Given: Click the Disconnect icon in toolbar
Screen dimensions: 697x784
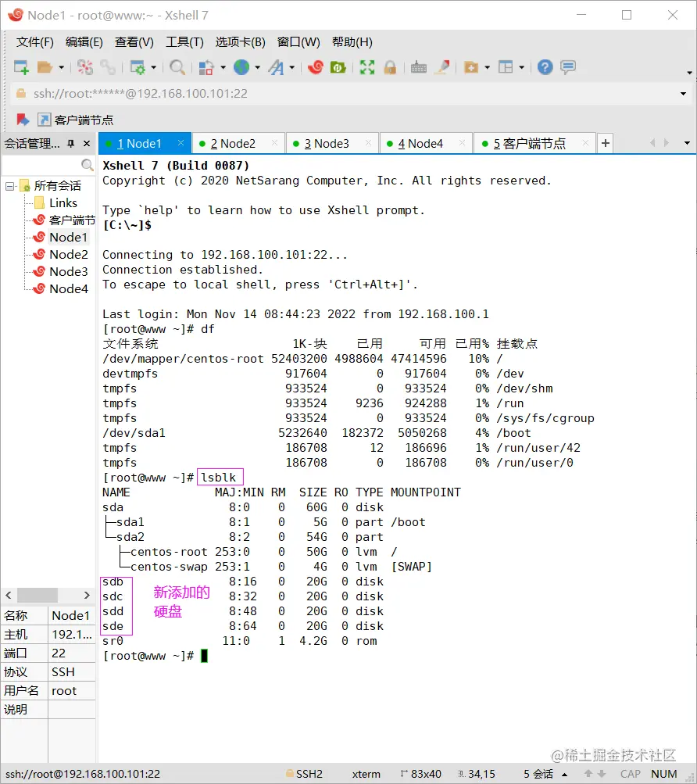Looking at the screenshot, I should (x=84, y=67).
